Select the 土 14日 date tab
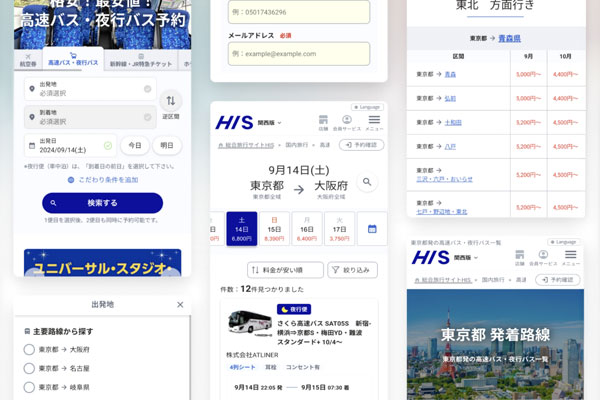 [241, 229]
